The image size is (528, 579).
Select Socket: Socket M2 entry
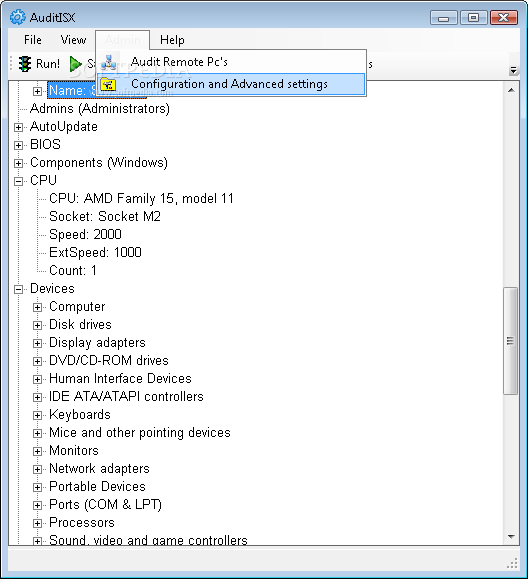click(x=105, y=216)
